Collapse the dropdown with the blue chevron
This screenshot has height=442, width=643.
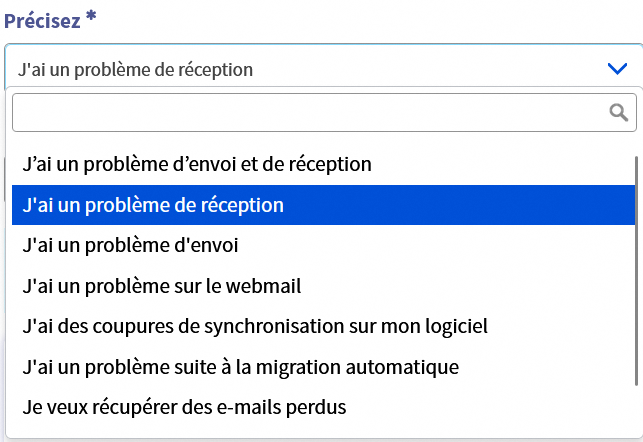[617, 68]
